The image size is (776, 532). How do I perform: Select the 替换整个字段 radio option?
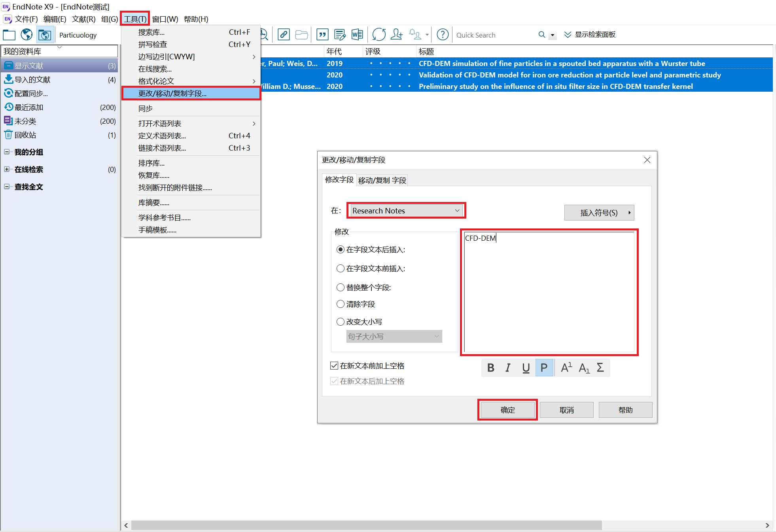tap(340, 287)
